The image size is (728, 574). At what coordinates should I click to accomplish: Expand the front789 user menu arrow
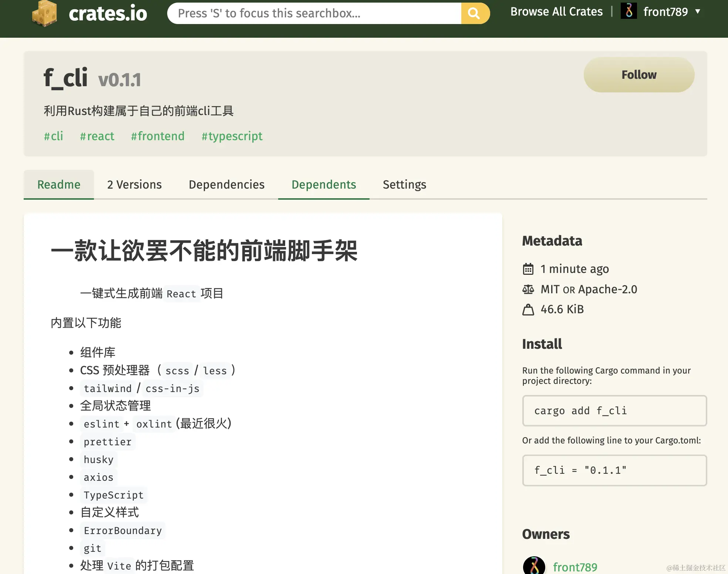[x=698, y=11]
